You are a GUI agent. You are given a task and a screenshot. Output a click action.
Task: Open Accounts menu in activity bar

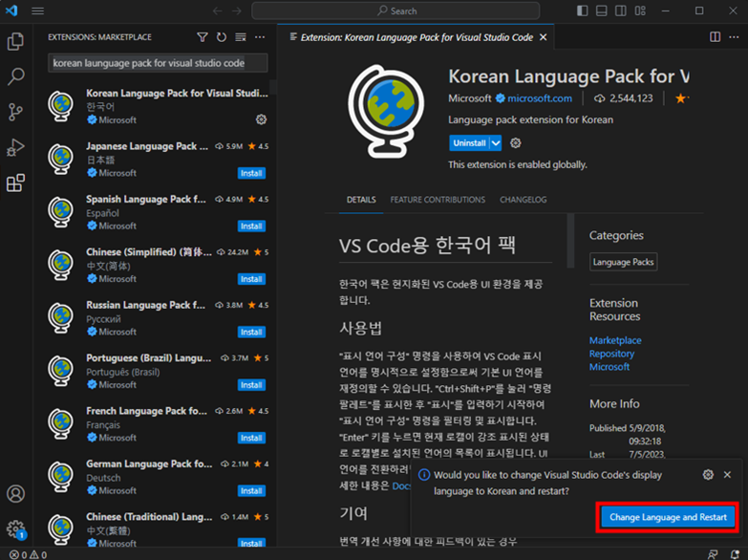(x=15, y=494)
